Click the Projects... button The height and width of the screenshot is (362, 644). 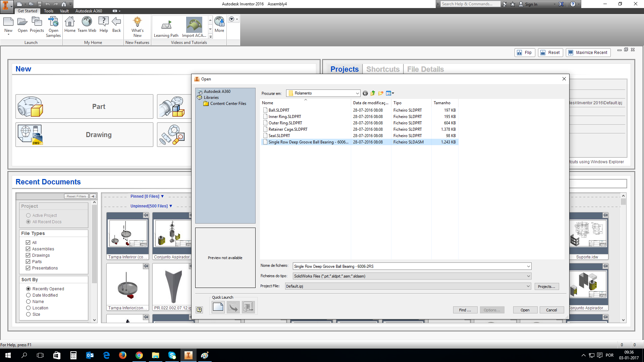[546, 287]
